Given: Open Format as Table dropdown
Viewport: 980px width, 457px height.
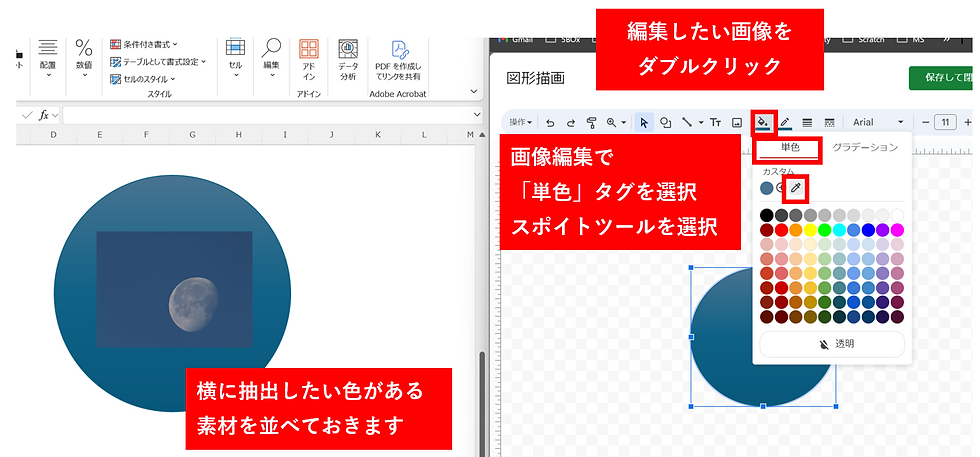Looking at the screenshot, I should [x=158, y=62].
